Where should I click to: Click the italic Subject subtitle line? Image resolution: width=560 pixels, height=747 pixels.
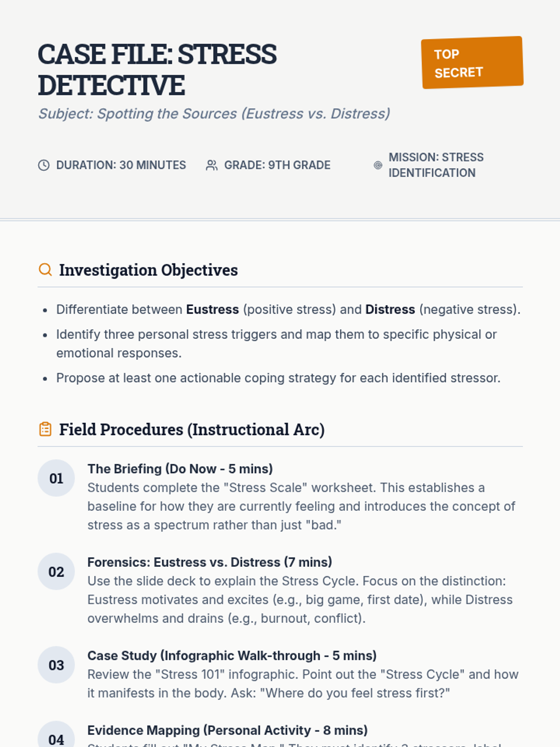(214, 114)
